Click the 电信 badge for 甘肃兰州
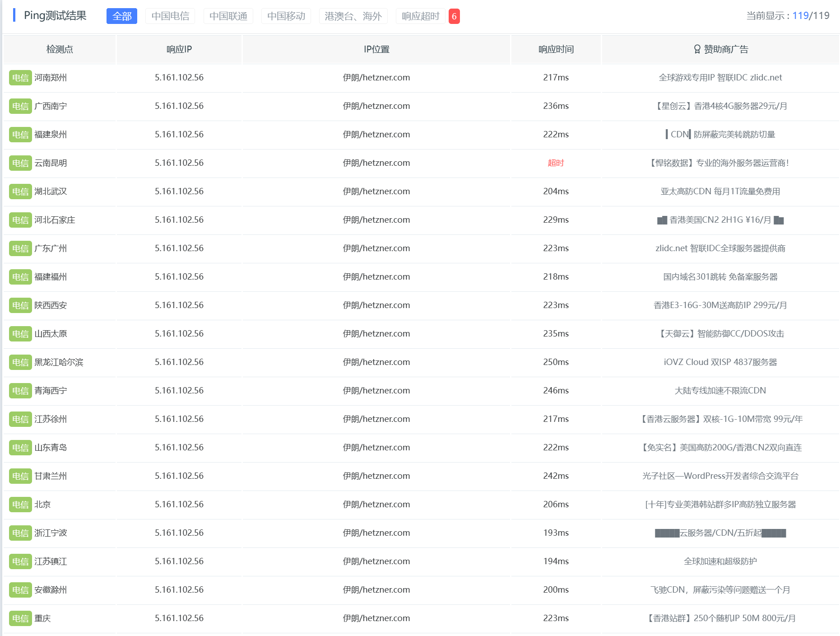This screenshot has height=636, width=840. (x=20, y=476)
